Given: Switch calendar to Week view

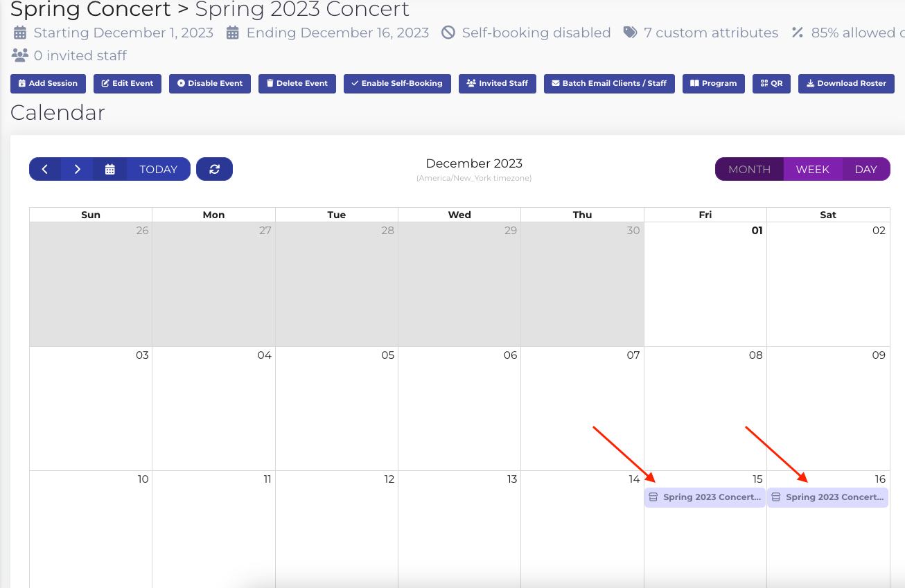Looking at the screenshot, I should coord(812,169).
